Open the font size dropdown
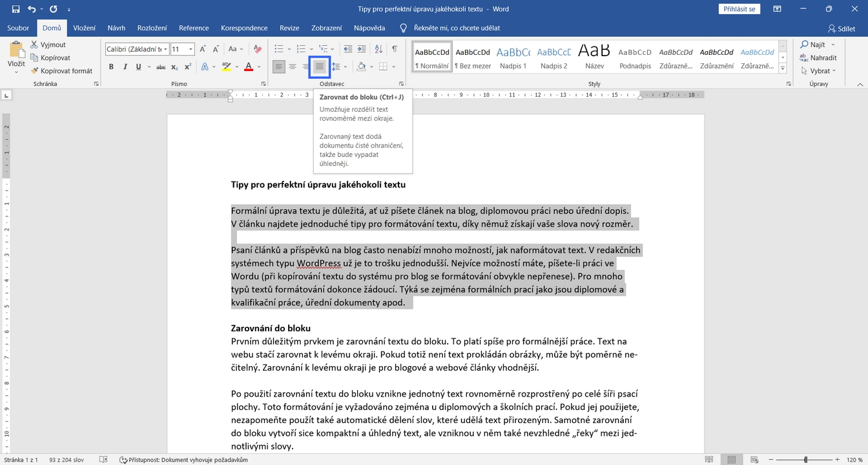 point(191,49)
